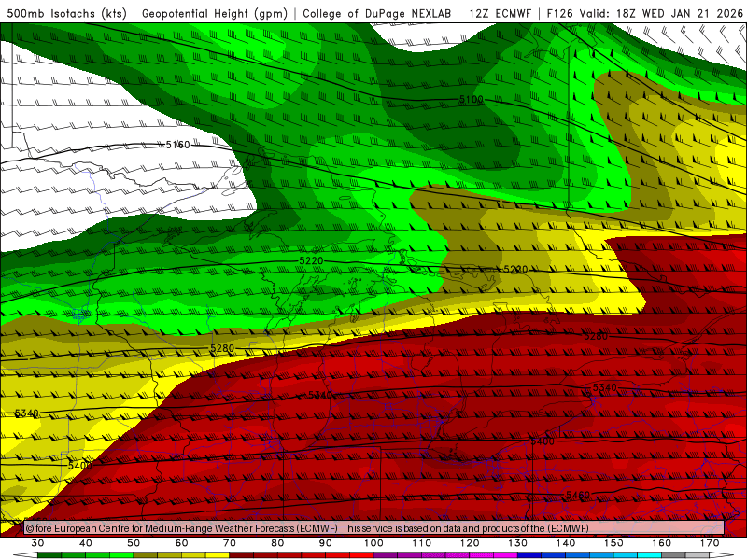Click the 5460 height contour label

pyautogui.click(x=578, y=496)
